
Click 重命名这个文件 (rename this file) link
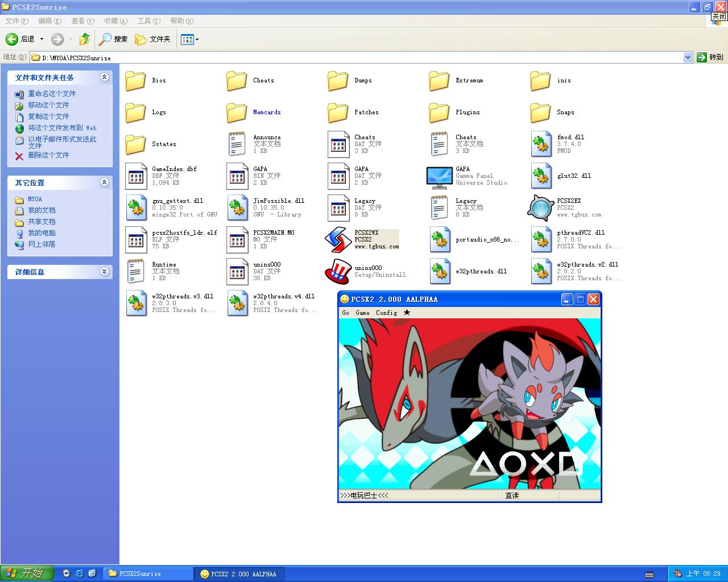[x=52, y=94]
